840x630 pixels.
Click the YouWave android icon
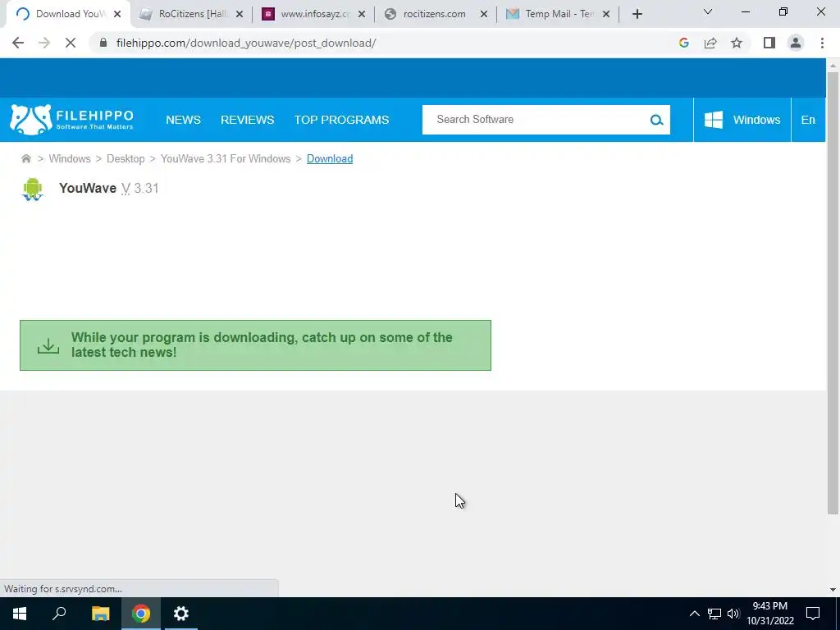coord(32,189)
